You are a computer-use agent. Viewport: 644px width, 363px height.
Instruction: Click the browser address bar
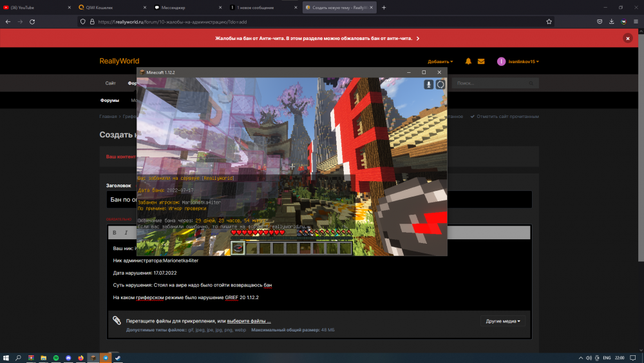point(314,22)
